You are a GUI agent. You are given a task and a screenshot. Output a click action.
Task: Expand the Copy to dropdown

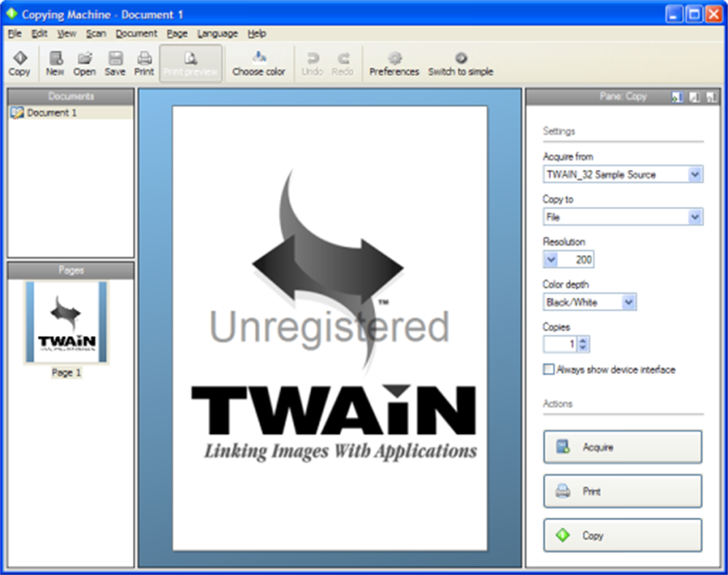coord(694,216)
